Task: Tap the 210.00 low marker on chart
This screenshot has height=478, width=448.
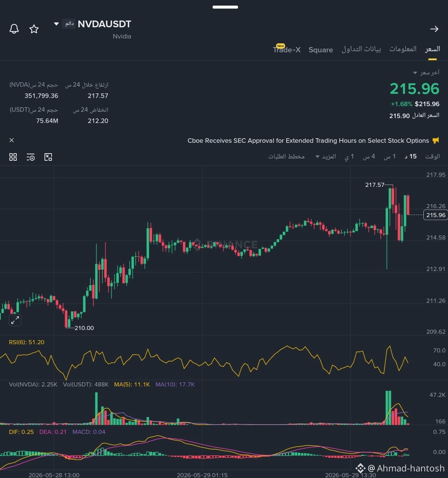Action: point(84,328)
